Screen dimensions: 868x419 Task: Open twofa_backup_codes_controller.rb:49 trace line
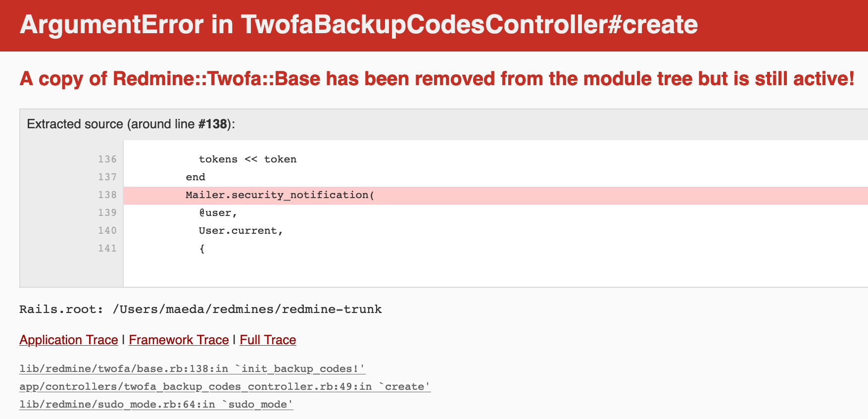click(x=225, y=387)
